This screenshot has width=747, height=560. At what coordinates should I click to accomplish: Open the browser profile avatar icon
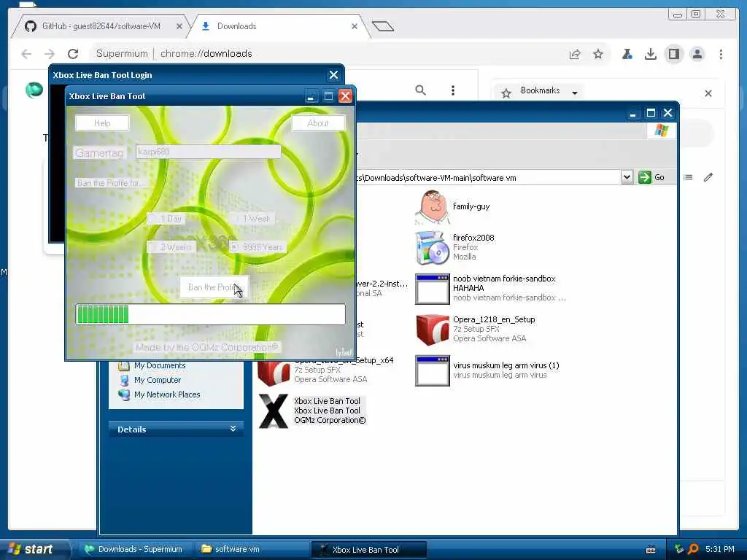[697, 54]
